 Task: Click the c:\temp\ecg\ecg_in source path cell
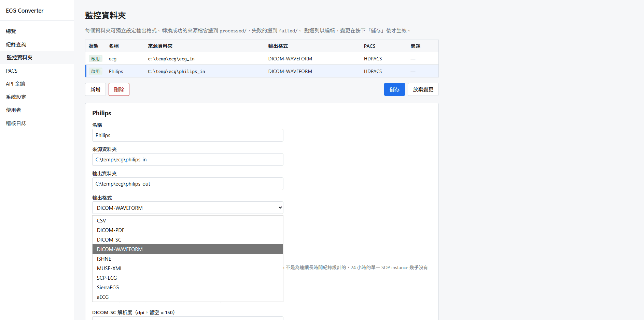171,59
